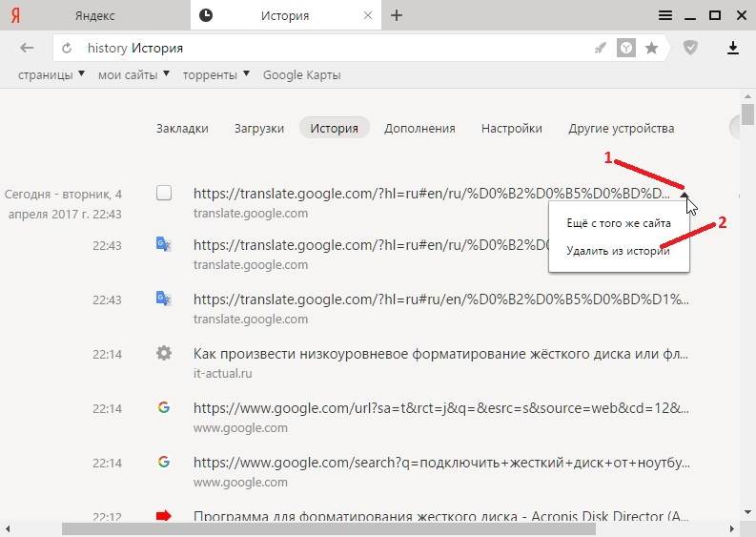Choose Ещё с того же сайта
The width and height of the screenshot is (756, 537).
618,223
